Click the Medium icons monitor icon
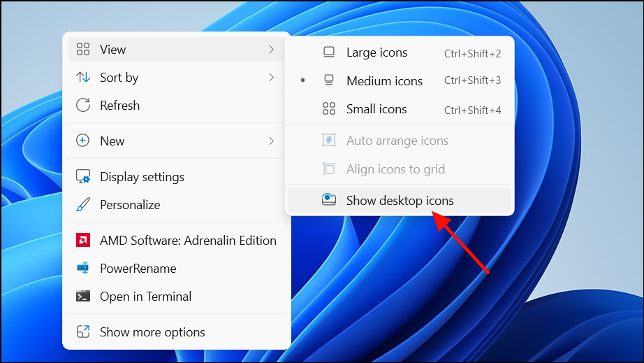Viewport: 644px width, 363px height. (329, 80)
